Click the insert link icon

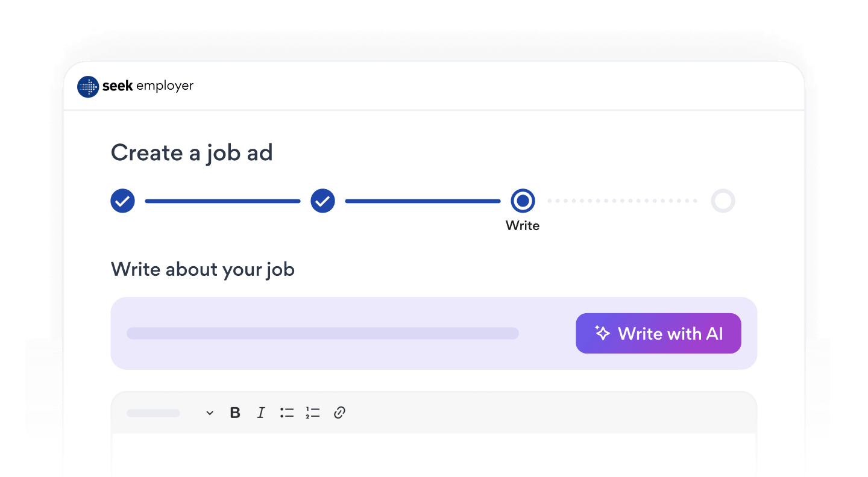coord(339,413)
